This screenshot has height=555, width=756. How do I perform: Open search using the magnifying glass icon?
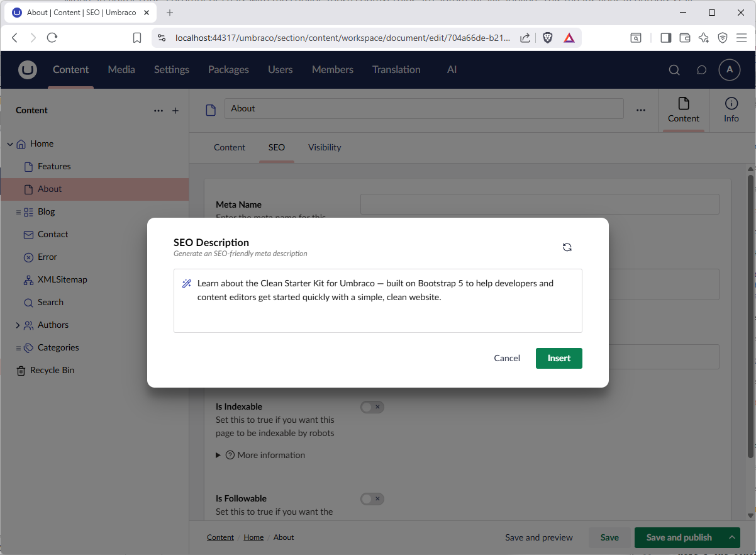[674, 70]
